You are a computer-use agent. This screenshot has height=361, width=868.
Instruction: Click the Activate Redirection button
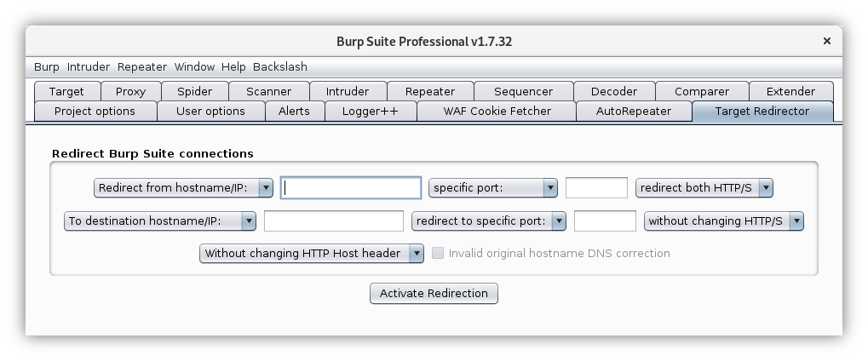434,294
